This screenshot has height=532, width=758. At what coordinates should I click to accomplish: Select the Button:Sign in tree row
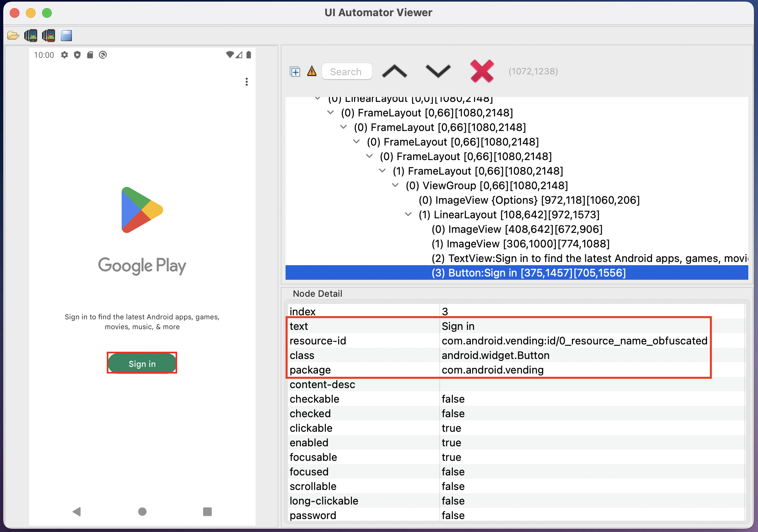tap(517, 273)
